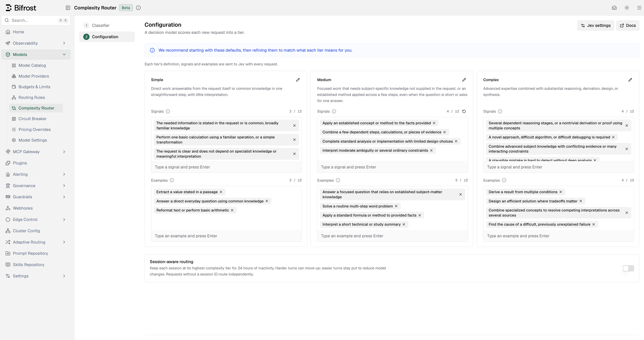Open the Prompt Repository page
The height and width of the screenshot is (340, 644).
click(36, 254)
